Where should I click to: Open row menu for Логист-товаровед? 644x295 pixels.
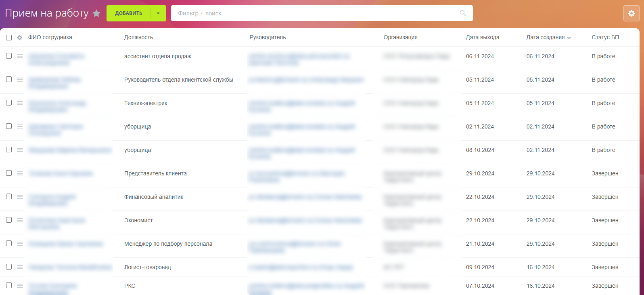pos(19,267)
